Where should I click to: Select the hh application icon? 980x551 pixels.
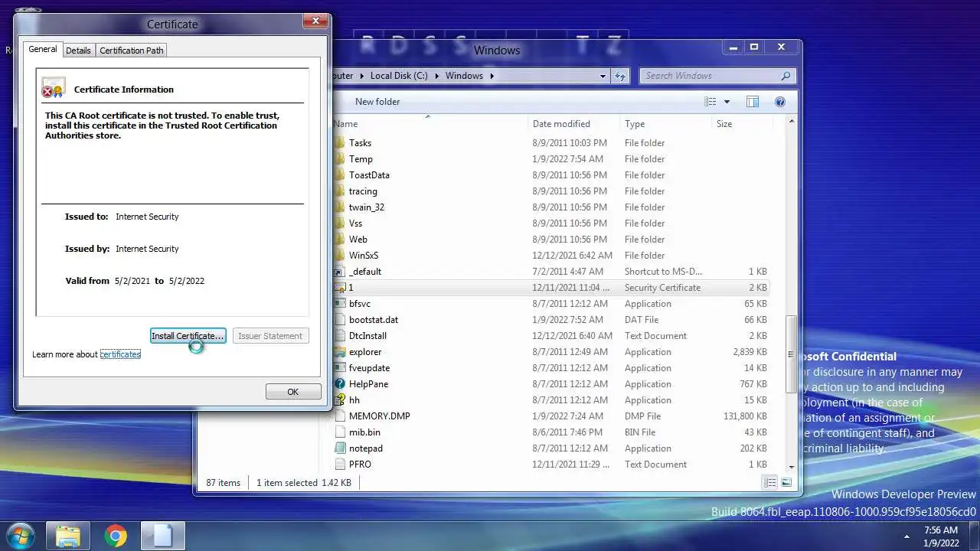(x=340, y=400)
